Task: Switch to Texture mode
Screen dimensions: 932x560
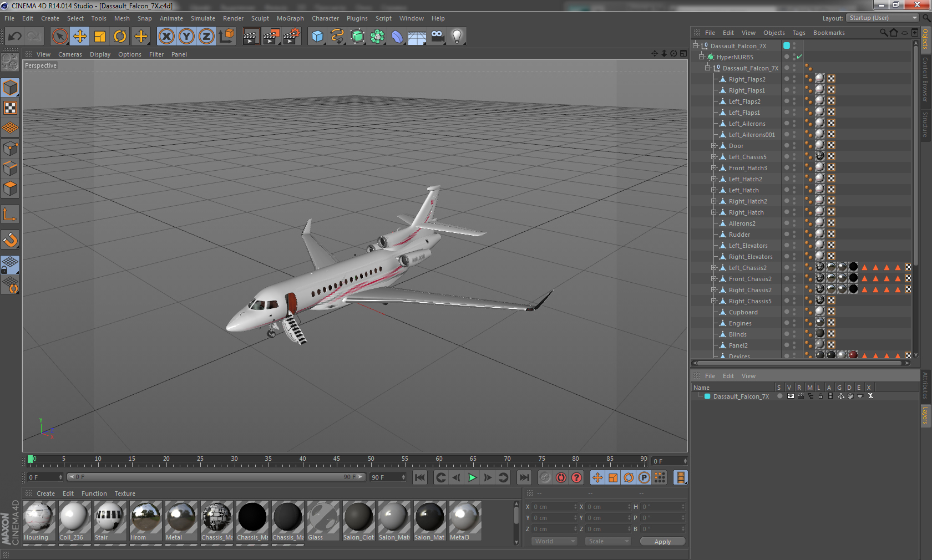Action: (10, 108)
